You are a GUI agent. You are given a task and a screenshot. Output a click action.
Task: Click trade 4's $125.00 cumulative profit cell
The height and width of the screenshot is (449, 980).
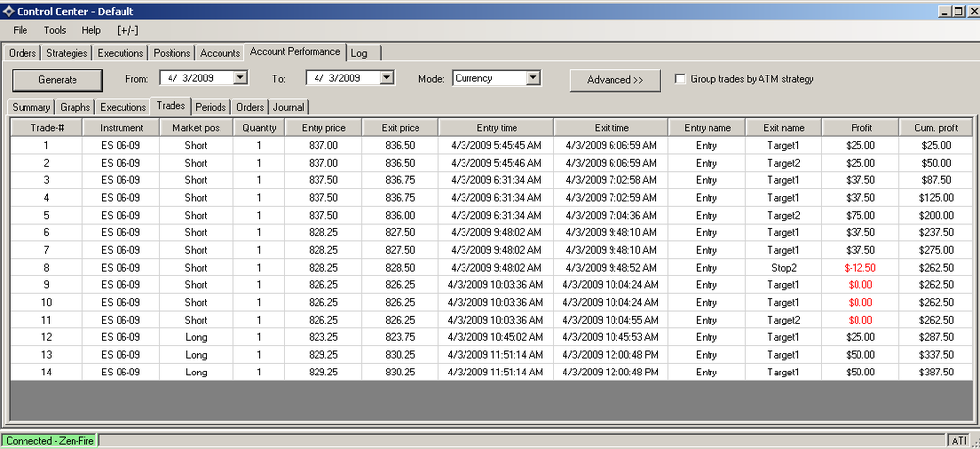936,198
